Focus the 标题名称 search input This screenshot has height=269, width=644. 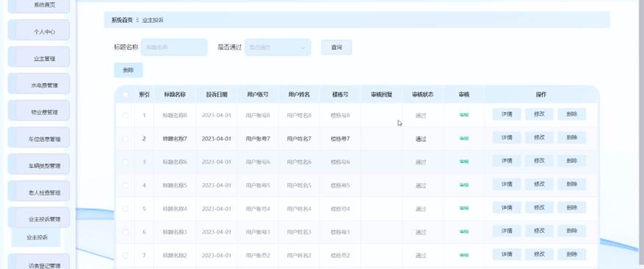[x=174, y=48]
